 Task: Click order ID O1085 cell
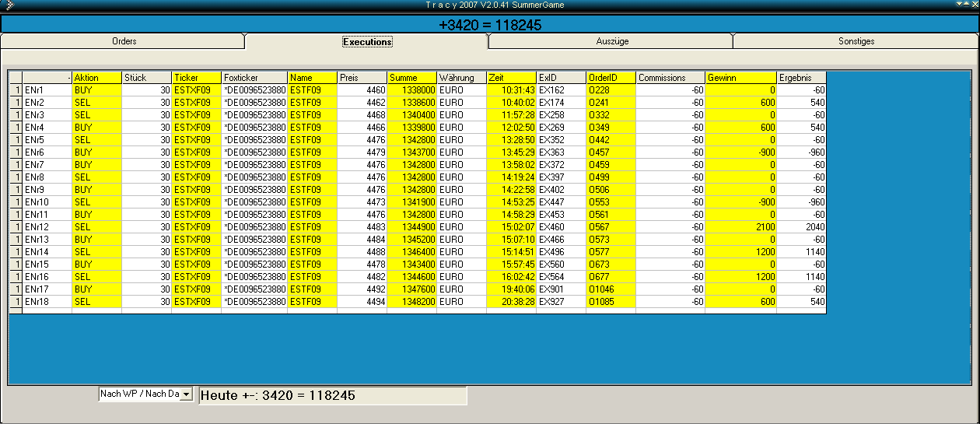tap(611, 302)
